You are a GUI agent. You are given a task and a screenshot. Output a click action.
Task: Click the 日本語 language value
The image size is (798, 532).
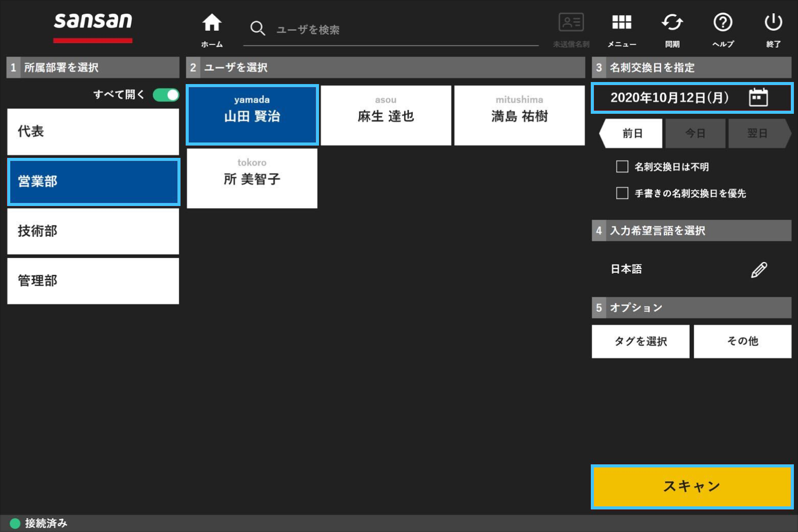point(626,269)
